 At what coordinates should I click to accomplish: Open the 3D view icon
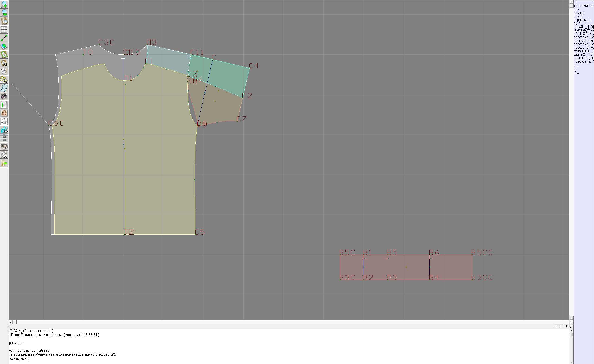click(4, 130)
